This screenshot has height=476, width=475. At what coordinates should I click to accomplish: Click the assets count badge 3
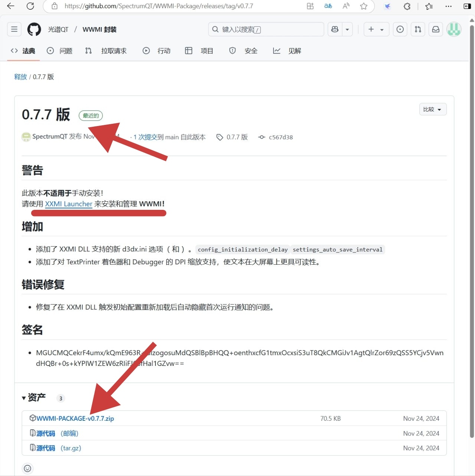61,399
